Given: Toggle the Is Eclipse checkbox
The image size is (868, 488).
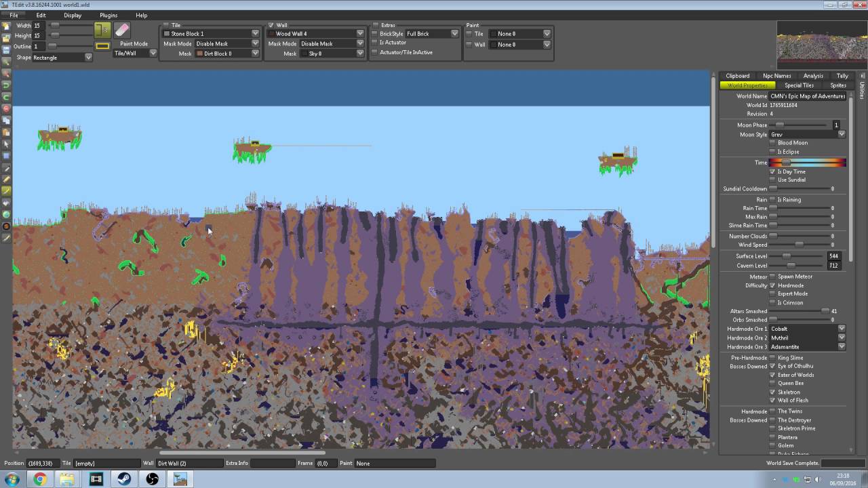Looking at the screenshot, I should 772,152.
